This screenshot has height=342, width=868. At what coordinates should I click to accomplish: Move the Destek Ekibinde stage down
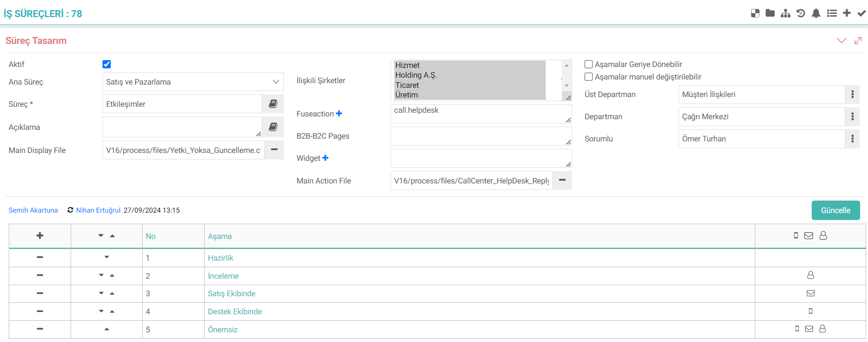point(101,311)
